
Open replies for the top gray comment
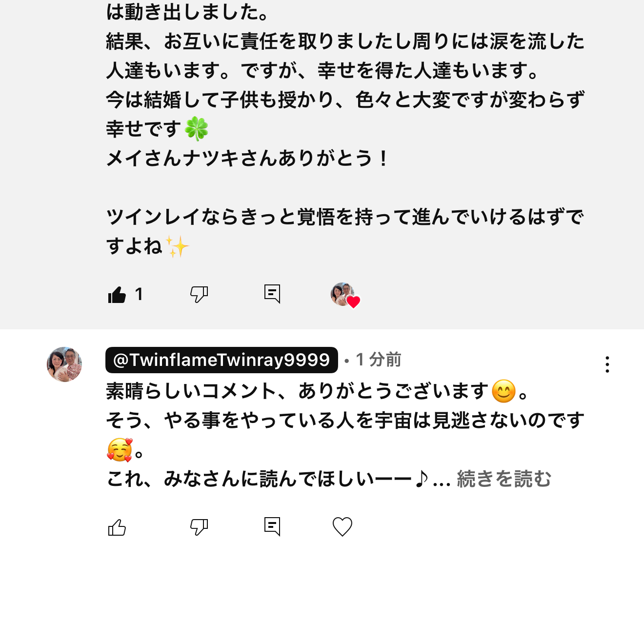point(272,294)
